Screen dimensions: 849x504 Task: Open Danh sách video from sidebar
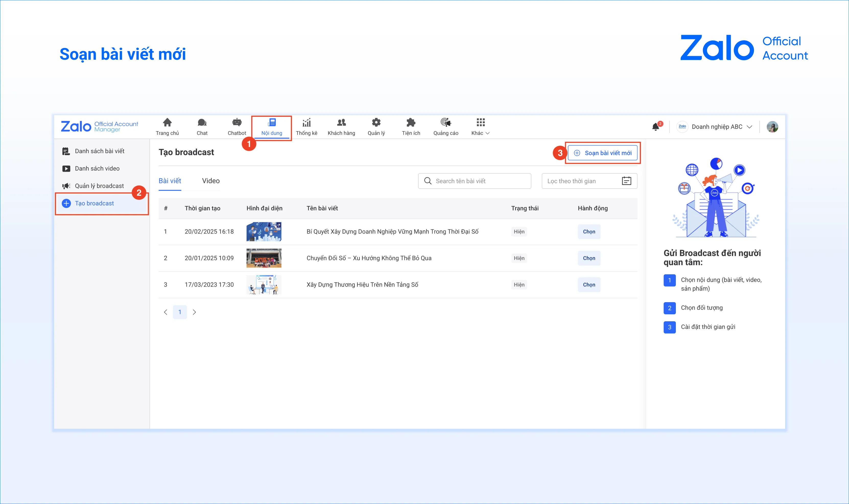tap(97, 168)
